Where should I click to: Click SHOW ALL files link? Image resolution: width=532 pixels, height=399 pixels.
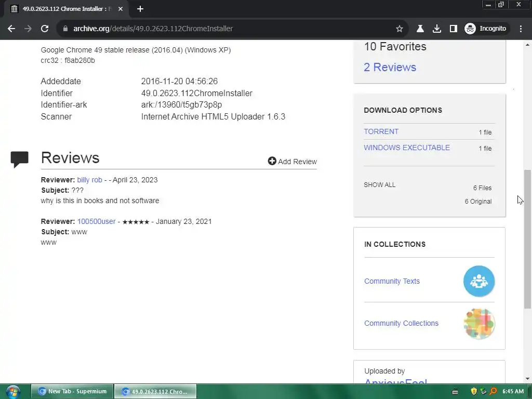click(380, 185)
